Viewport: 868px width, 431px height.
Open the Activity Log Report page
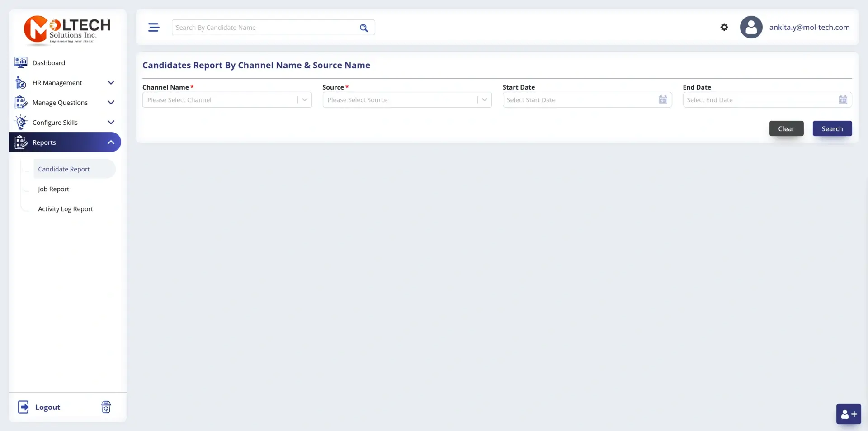click(x=65, y=208)
